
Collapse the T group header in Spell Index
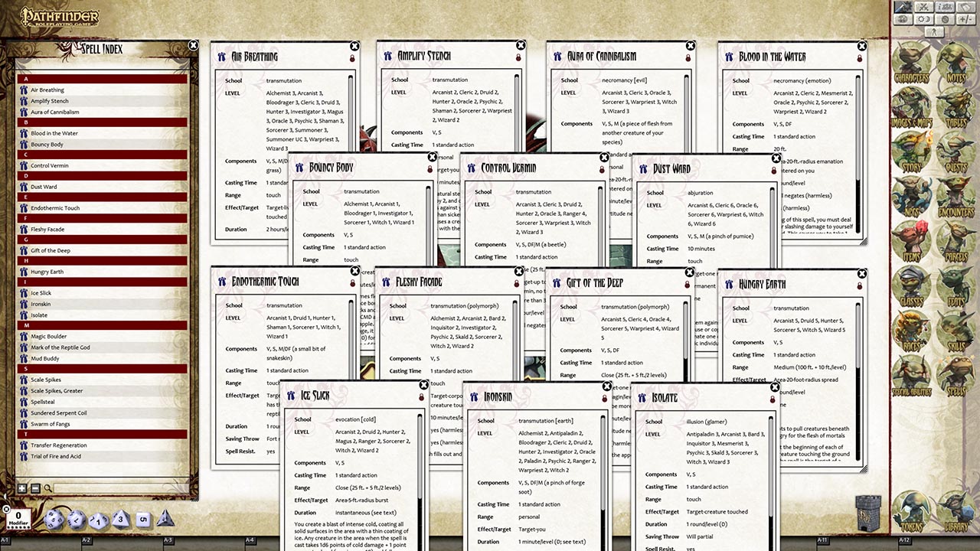point(102,434)
